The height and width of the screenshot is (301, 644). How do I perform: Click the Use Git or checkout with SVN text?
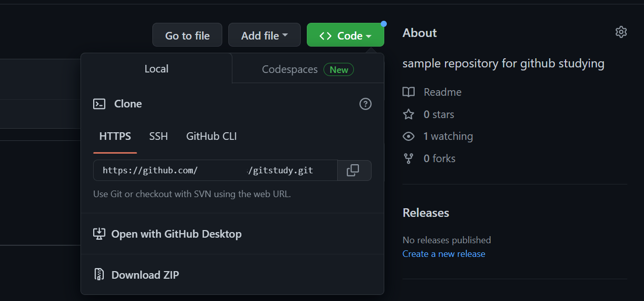(192, 194)
